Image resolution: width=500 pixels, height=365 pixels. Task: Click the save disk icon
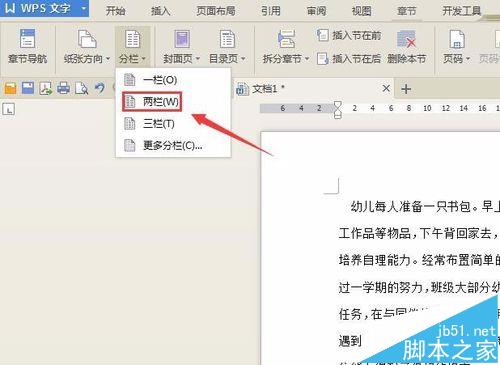[x=28, y=88]
